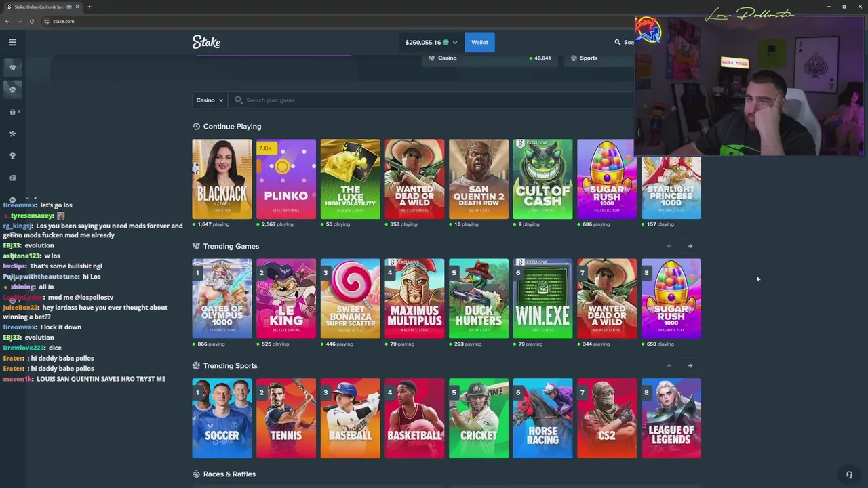Open the trophy VIP club sidebar icon
Screen dimensions: 868x488
point(12,156)
